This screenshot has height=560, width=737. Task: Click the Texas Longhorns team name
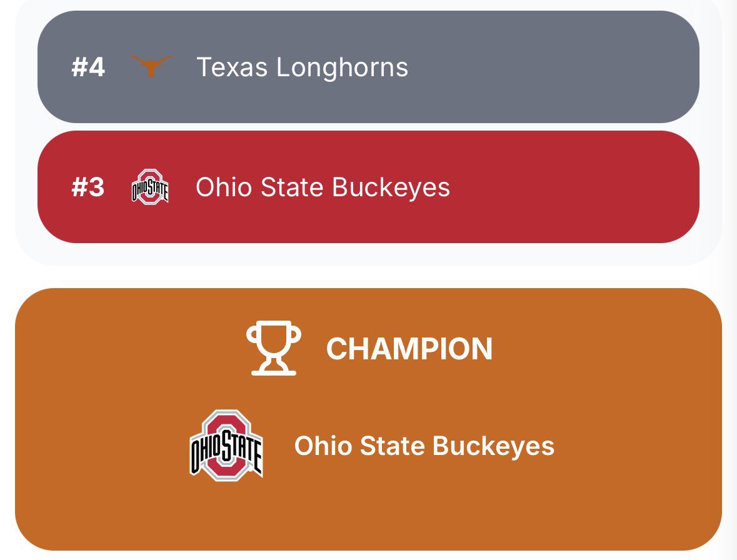[302, 67]
